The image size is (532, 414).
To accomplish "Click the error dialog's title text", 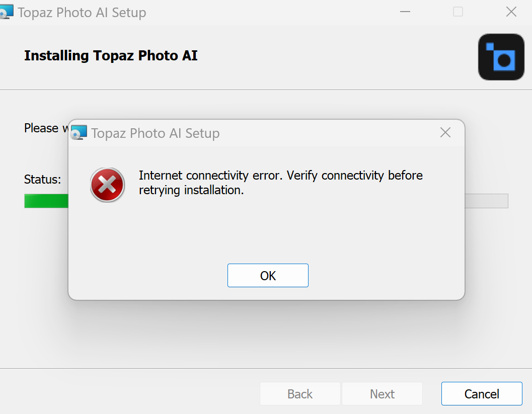I will click(155, 133).
